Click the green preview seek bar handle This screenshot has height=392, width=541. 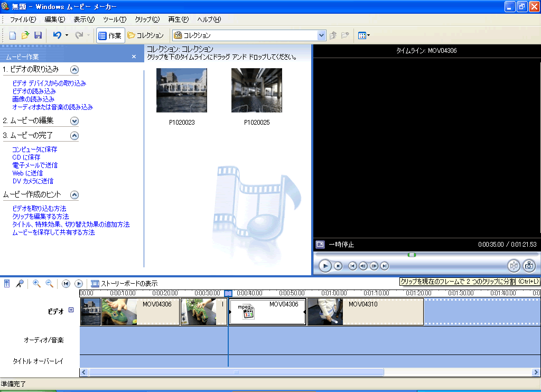412,255
